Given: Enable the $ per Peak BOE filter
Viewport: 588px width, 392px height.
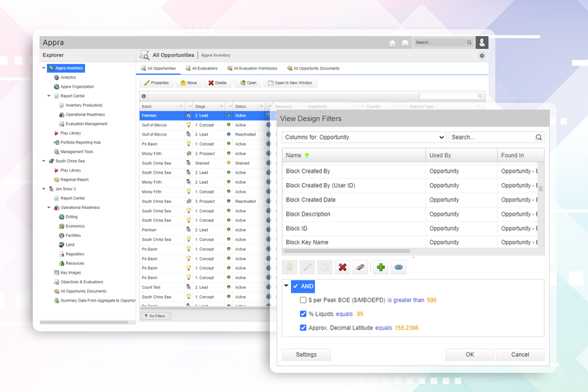Looking at the screenshot, I should coord(303,300).
